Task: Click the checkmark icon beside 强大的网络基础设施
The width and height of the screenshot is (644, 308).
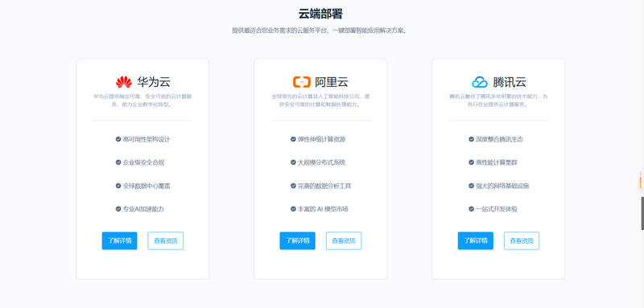Action: (471, 186)
